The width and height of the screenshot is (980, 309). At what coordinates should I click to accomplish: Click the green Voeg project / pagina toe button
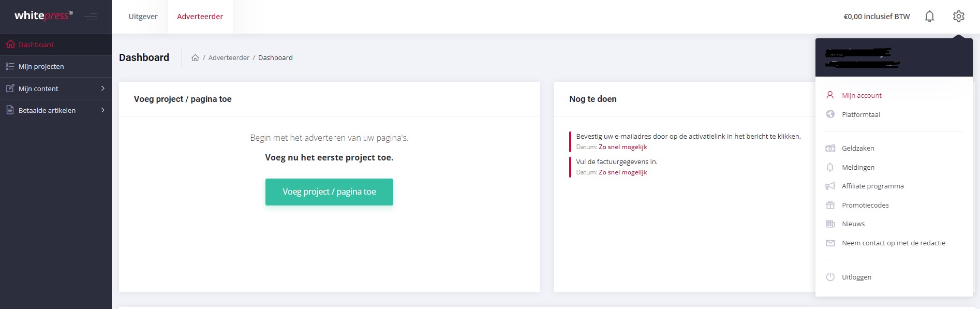329,192
